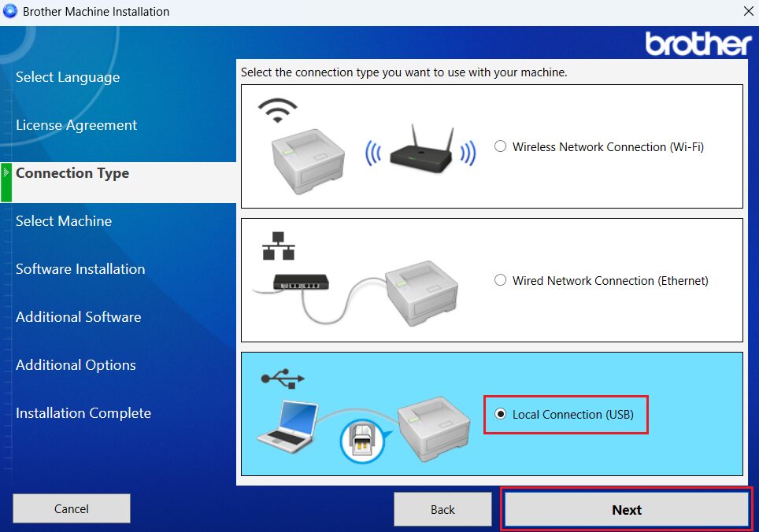Click the green Connection Type step indicator

click(5, 182)
